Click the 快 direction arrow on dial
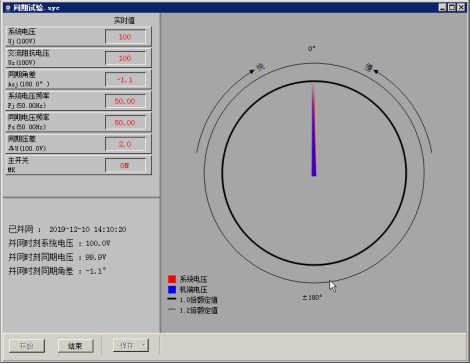Screen dimensions: 470x364 [252, 71]
